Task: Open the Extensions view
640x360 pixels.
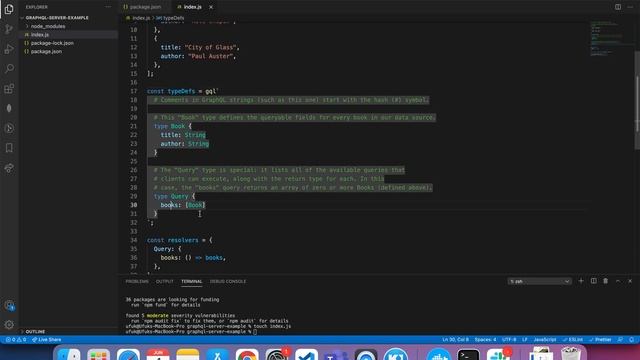Action: click(x=9, y=89)
